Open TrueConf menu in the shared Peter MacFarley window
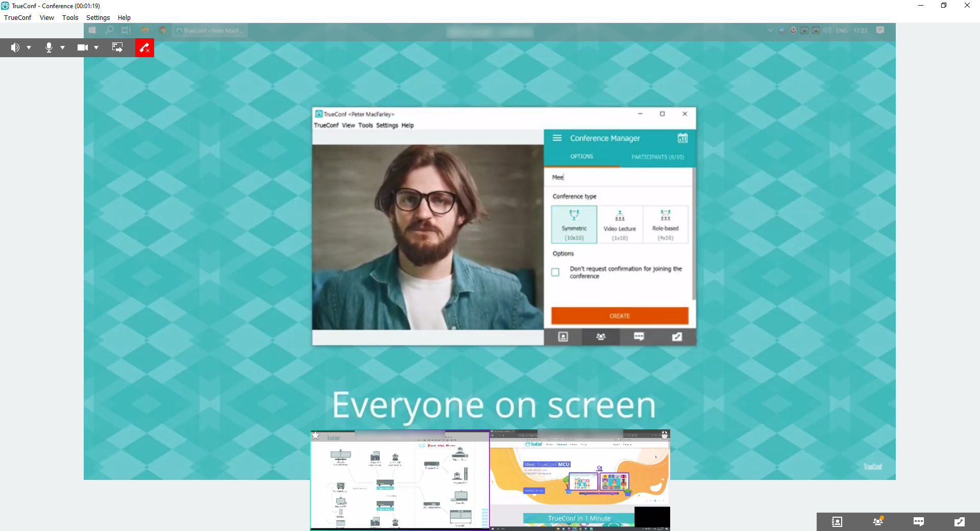980x531 pixels. [326, 126]
